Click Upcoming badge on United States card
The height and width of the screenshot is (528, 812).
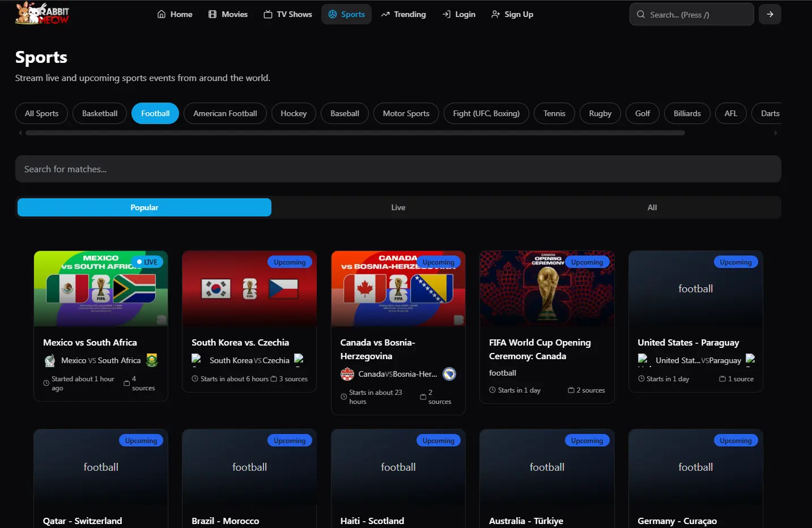[736, 262]
